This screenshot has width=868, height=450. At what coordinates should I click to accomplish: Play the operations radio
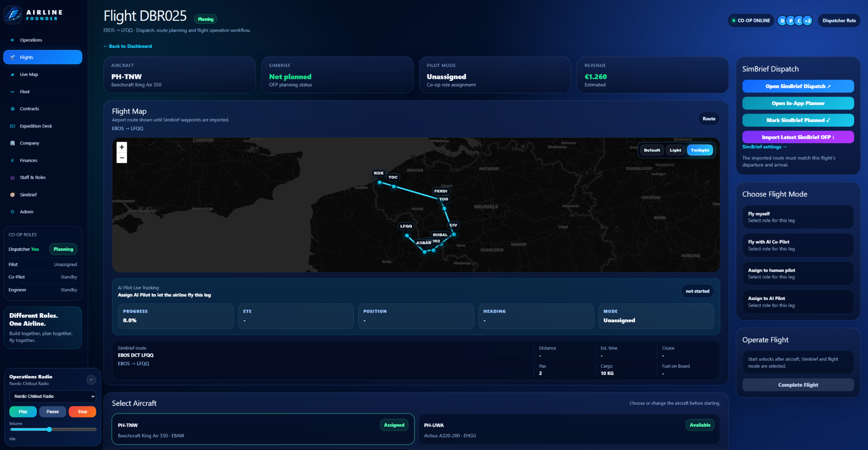pos(23,411)
